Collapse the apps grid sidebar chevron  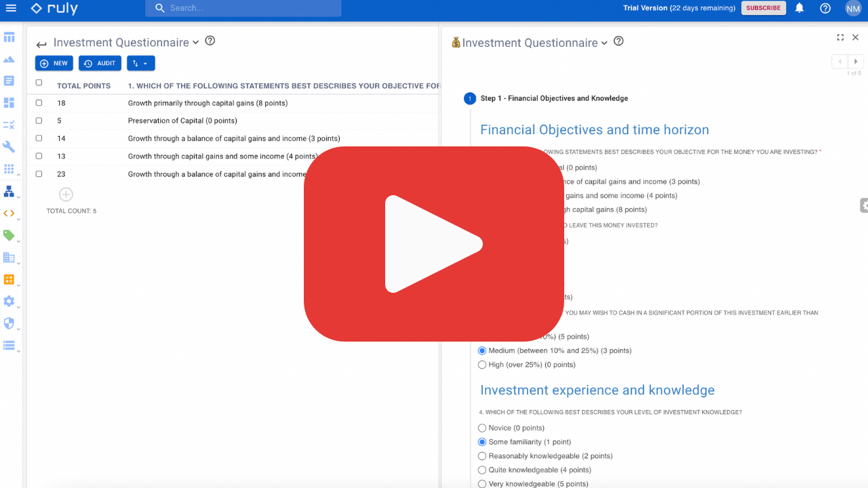click(x=18, y=175)
